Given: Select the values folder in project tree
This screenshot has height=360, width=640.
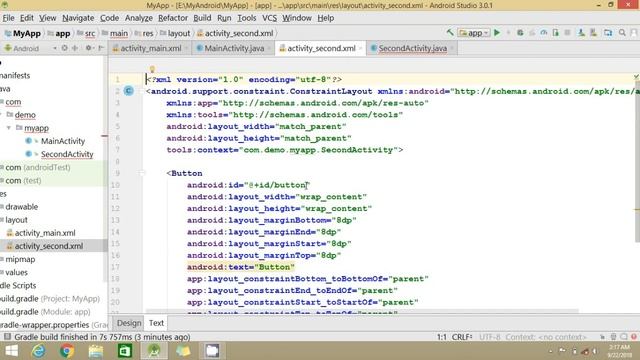Looking at the screenshot, I should pos(16,272).
